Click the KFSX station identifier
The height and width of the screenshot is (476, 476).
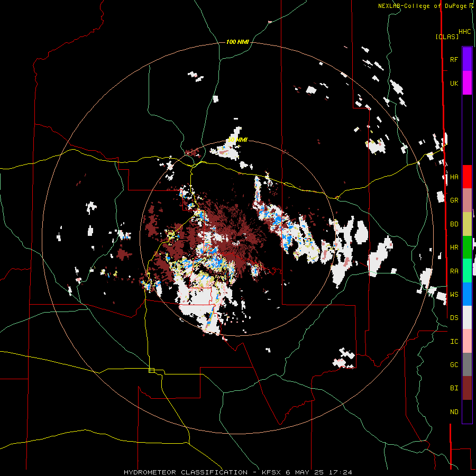click(271, 472)
